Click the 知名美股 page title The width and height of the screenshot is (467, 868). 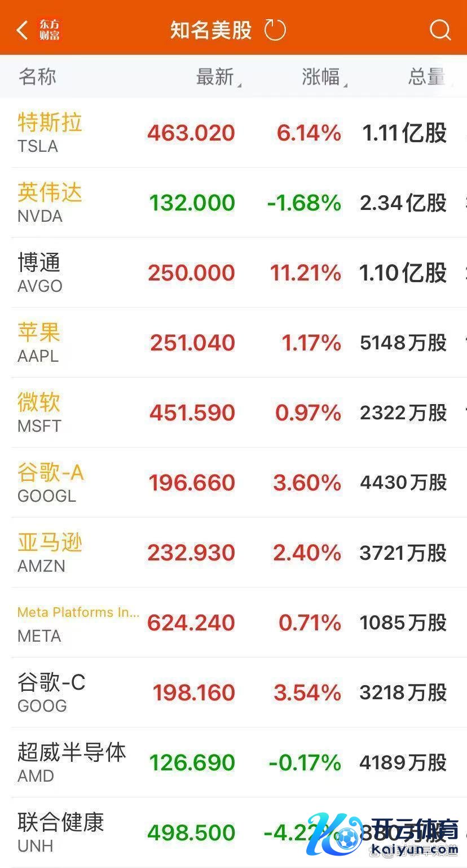click(x=211, y=30)
